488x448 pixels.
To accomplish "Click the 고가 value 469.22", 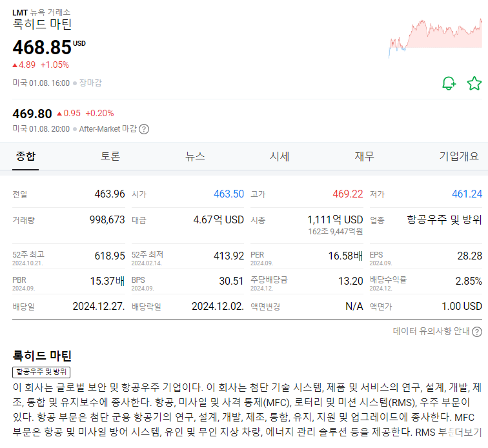I will pos(348,194).
